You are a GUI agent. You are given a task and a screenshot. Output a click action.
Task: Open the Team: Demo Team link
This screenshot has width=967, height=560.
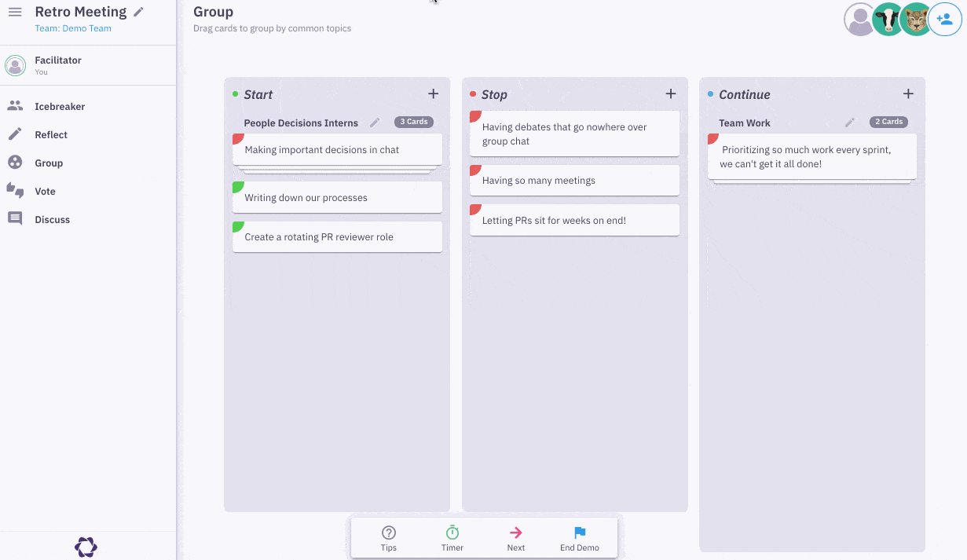[x=73, y=28]
